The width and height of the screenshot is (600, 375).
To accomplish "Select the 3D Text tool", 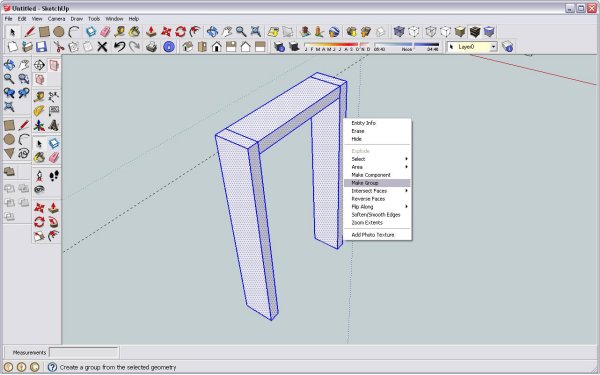I will (x=54, y=125).
